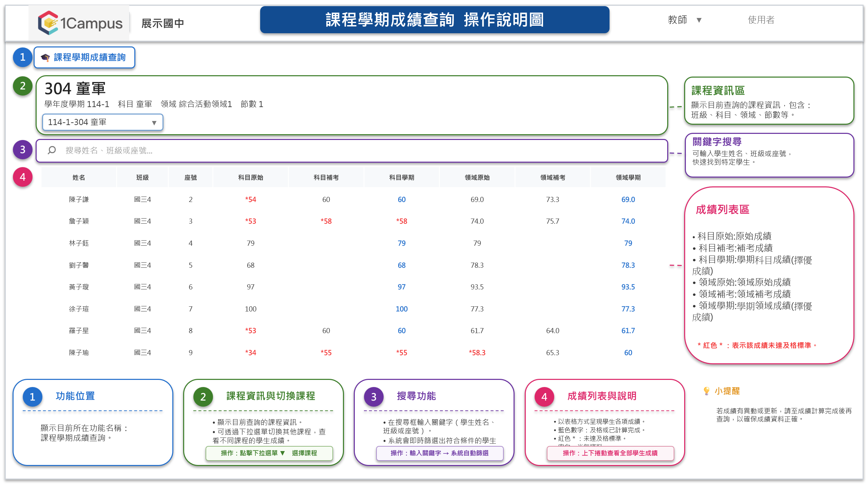
Task: Select student 羅子星 in the table
Action: click(x=79, y=330)
